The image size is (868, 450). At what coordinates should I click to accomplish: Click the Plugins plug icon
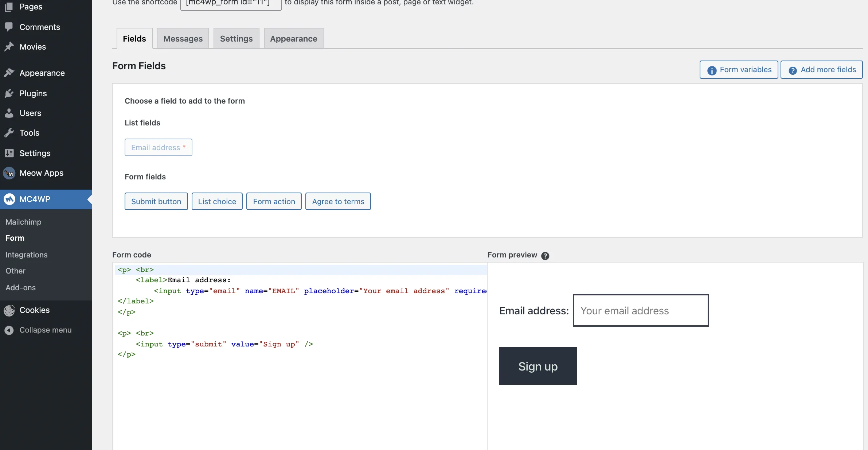tap(9, 93)
